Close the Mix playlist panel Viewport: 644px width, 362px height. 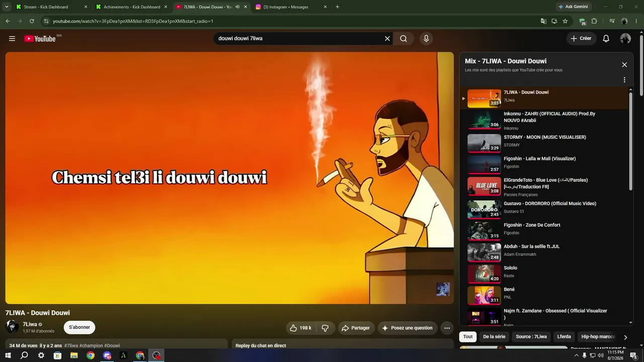[x=624, y=65]
